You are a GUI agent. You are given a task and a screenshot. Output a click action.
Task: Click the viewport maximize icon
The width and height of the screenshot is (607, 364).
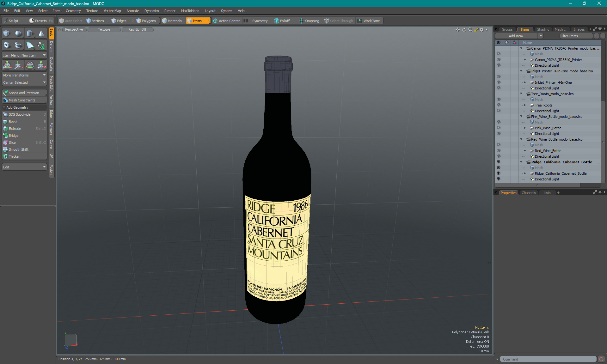click(476, 30)
